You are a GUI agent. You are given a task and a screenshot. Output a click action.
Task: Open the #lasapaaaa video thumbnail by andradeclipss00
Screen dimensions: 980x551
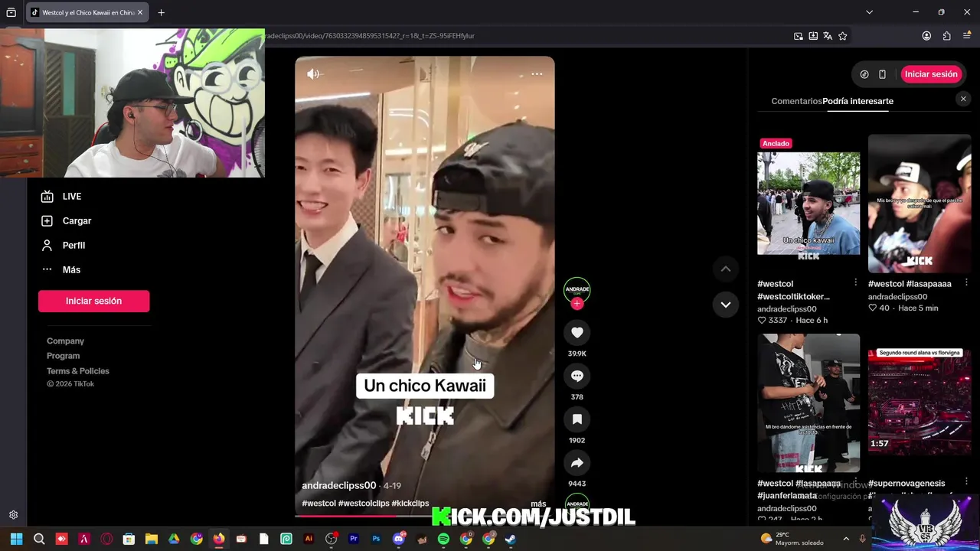[x=919, y=204]
